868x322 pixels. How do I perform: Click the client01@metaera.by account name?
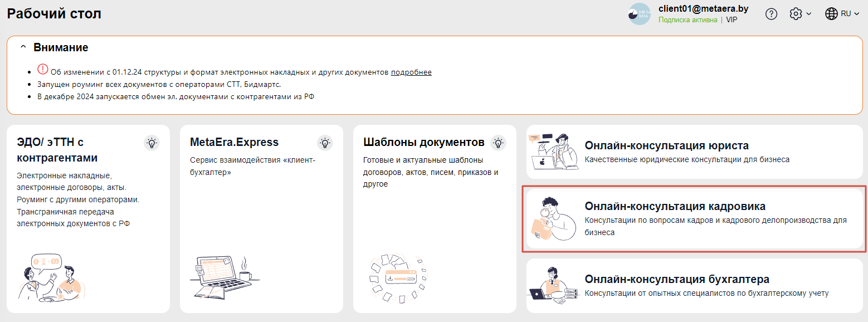tap(695, 9)
